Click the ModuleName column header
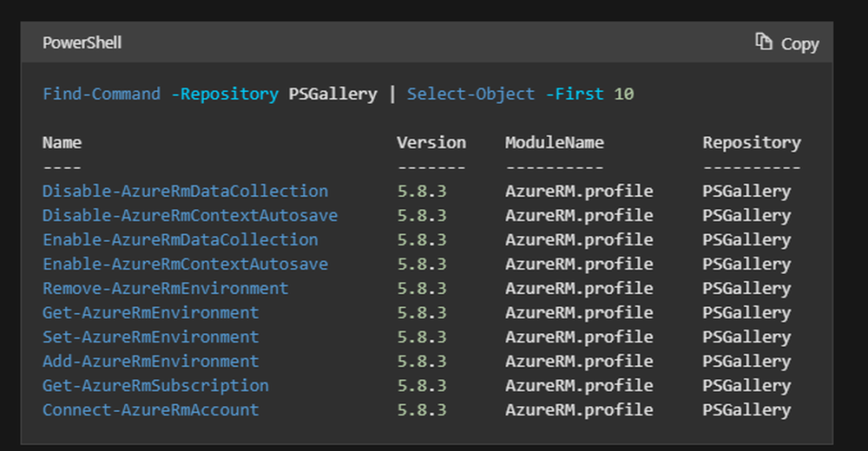 (554, 143)
